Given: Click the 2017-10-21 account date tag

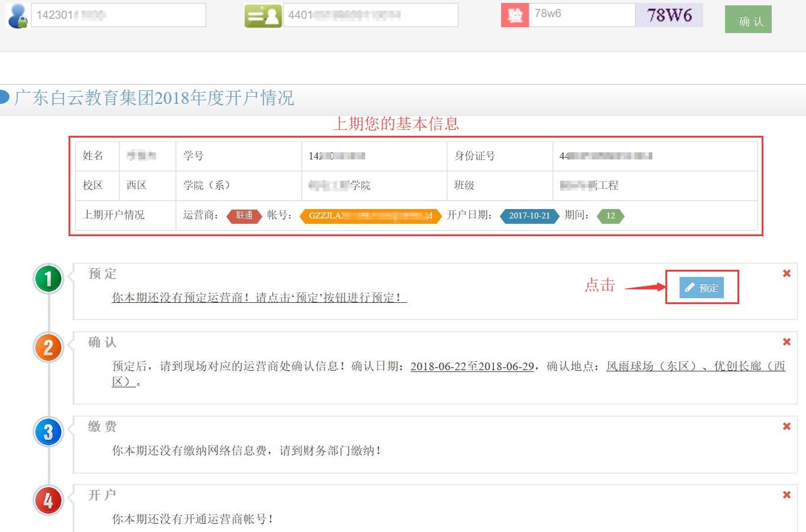Looking at the screenshot, I should 529,216.
